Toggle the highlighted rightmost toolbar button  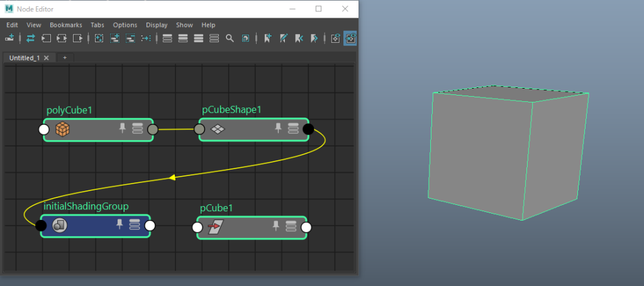(x=350, y=38)
